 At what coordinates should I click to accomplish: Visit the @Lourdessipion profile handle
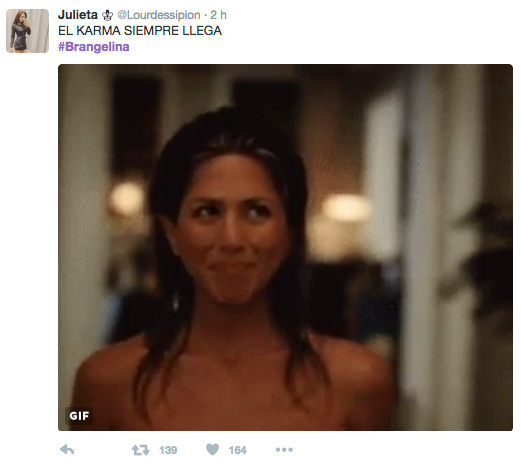tap(159, 15)
